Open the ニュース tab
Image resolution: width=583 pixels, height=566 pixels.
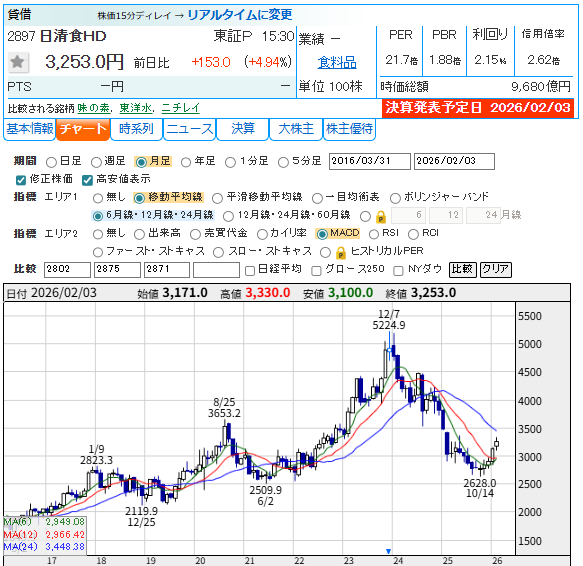click(190, 129)
